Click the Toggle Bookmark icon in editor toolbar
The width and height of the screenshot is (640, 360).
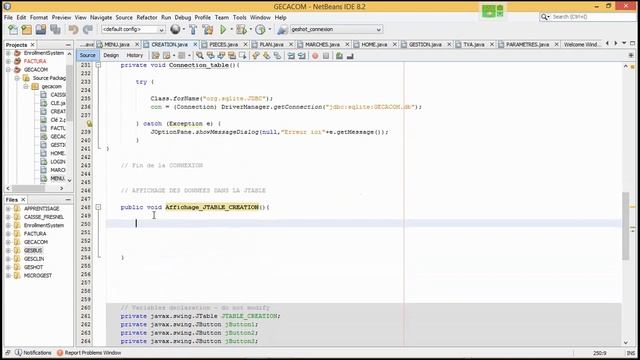(277, 56)
